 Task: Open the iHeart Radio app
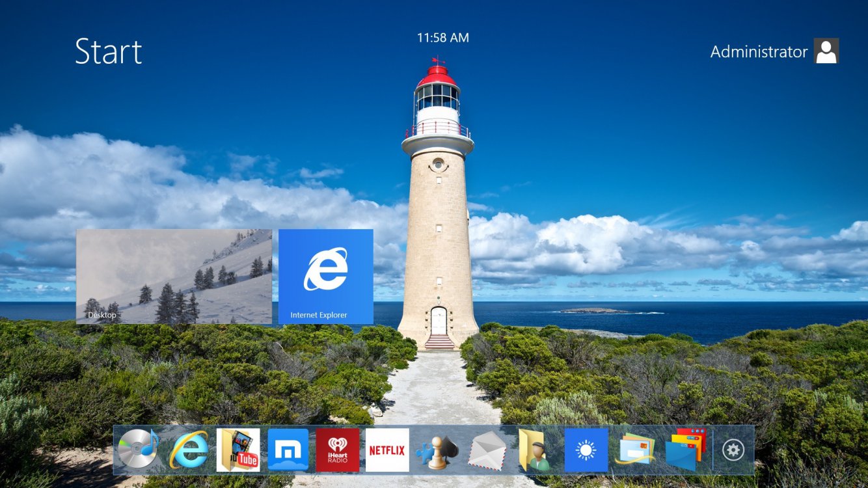click(x=338, y=450)
